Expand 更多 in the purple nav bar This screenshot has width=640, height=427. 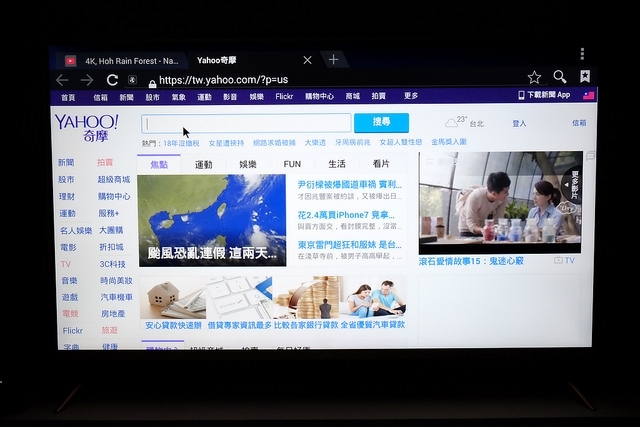coord(411,96)
